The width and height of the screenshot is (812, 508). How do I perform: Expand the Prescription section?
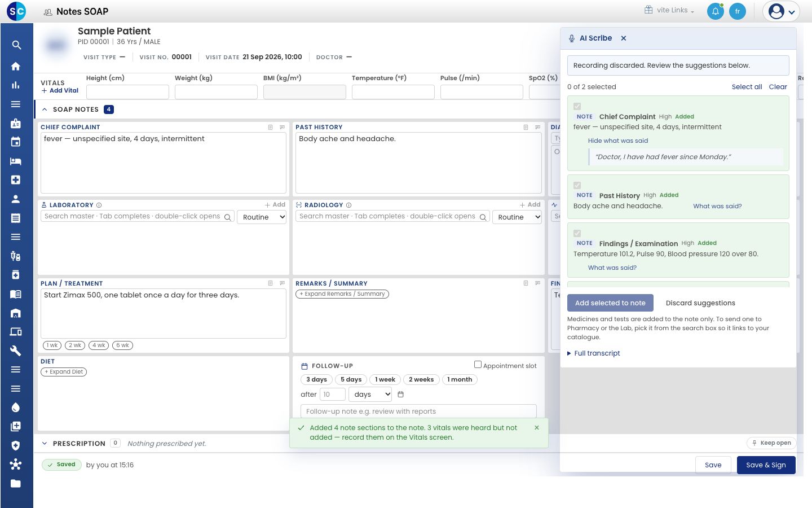45,444
